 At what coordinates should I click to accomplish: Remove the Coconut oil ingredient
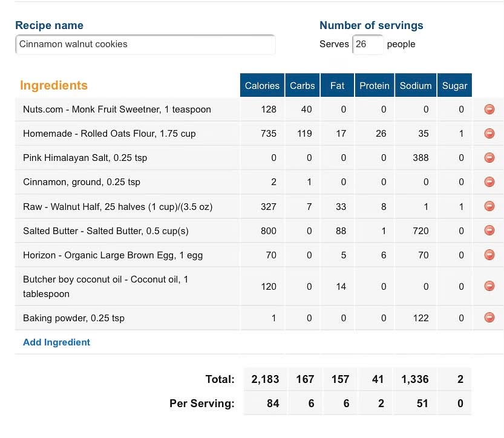pos(489,286)
